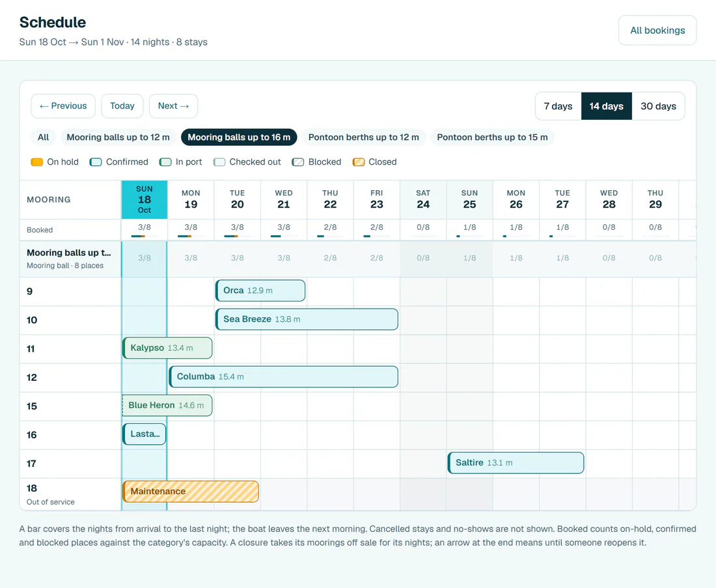Screen dimensions: 716x588
Task: Select mooring 10 row label
Action: click(70, 320)
